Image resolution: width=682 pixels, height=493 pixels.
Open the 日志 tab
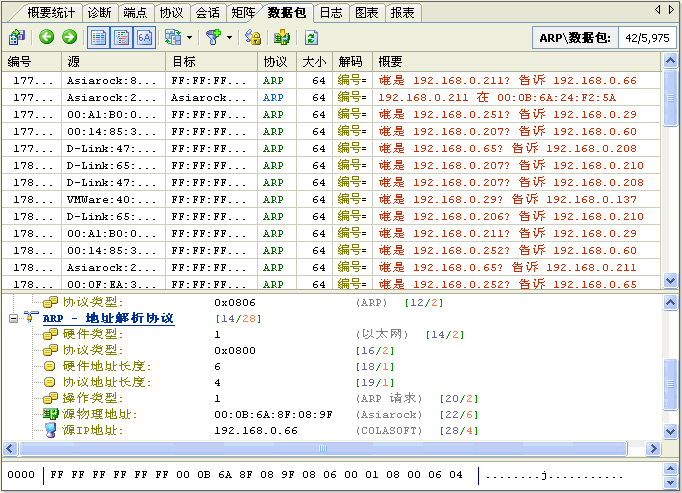[x=330, y=13]
